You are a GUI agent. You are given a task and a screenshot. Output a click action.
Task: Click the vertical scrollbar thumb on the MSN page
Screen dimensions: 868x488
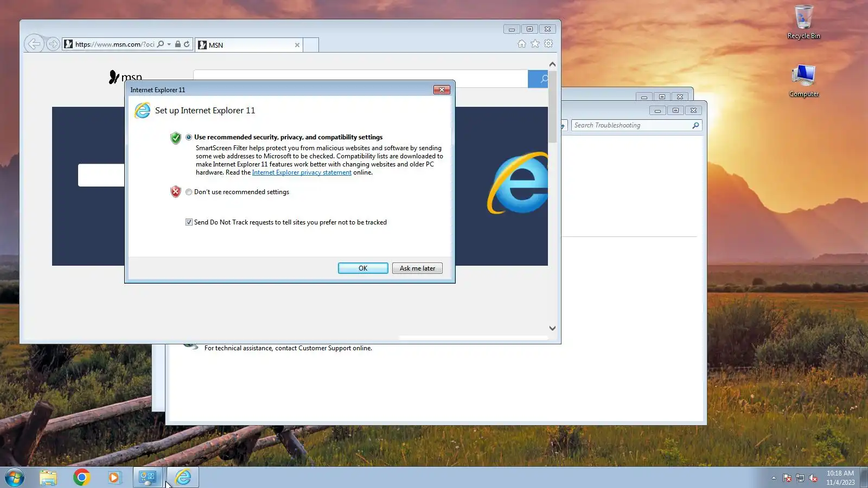tap(552, 106)
